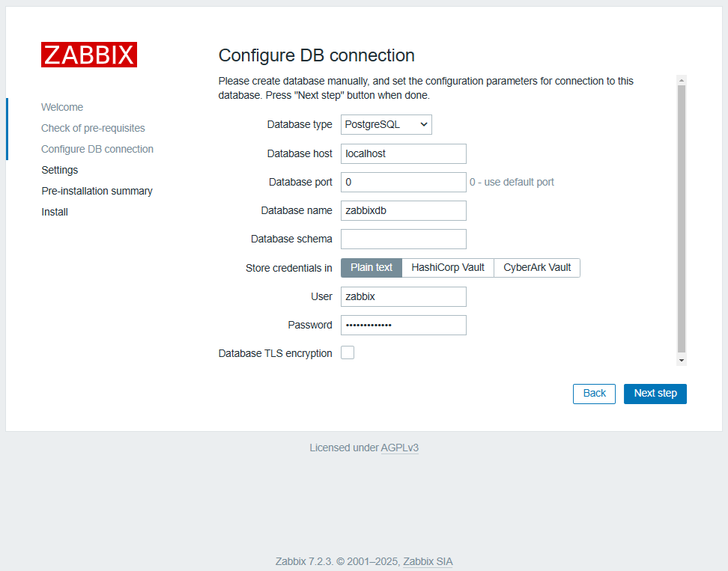728x571 pixels.
Task: Select HashiCorp Vault credential storage
Action: [448, 268]
